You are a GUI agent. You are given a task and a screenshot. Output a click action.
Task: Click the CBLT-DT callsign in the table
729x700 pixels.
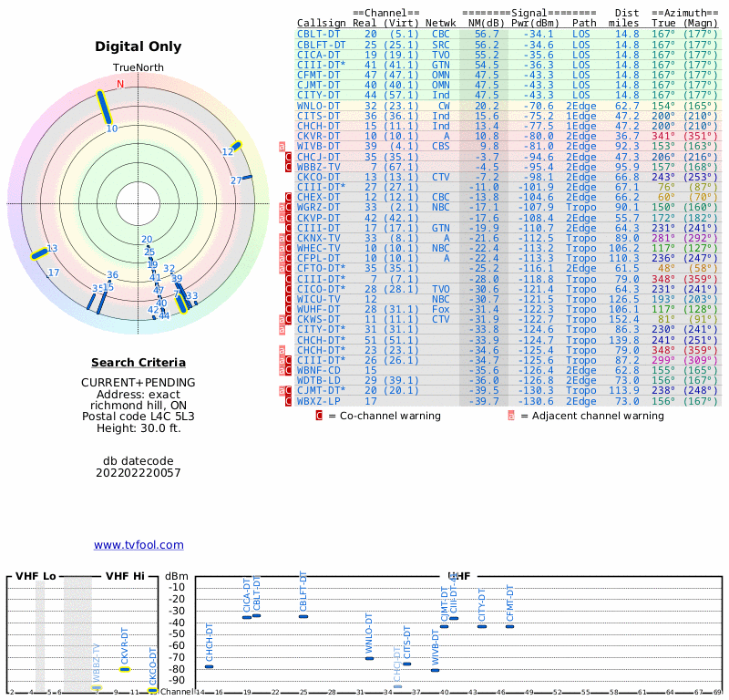[319, 34]
